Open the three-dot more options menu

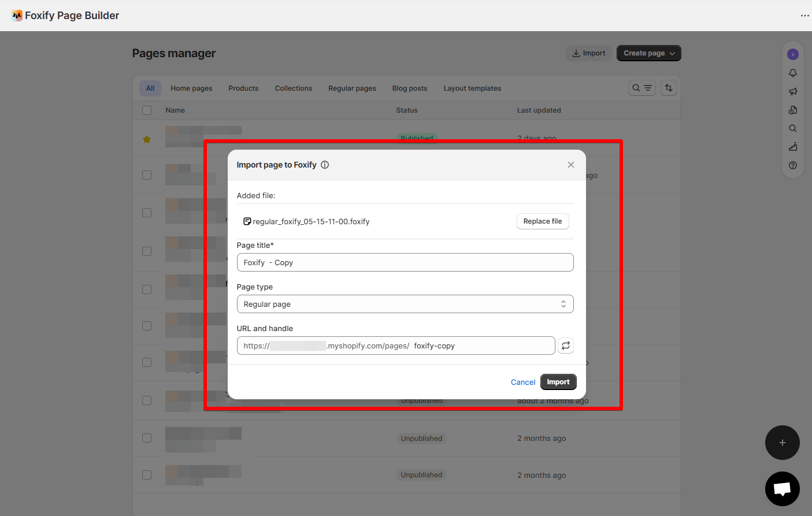point(804,16)
